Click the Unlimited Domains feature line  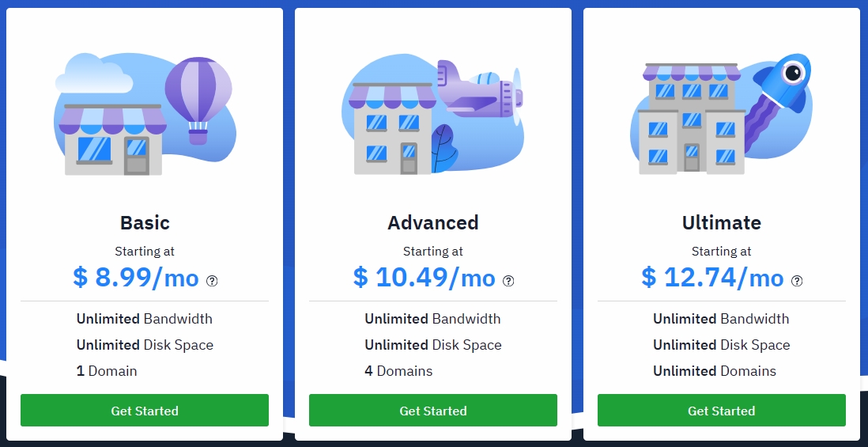715,370
